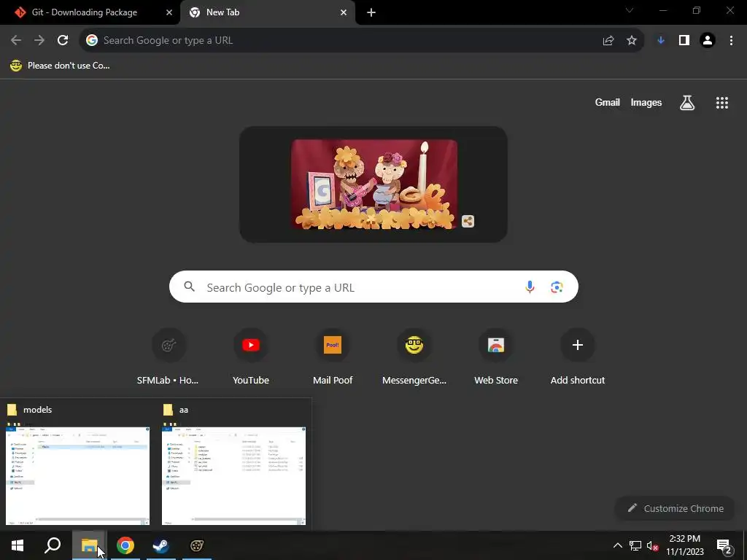Click the network status tray icon
Viewport: 747px width, 560px height.
pos(635,545)
